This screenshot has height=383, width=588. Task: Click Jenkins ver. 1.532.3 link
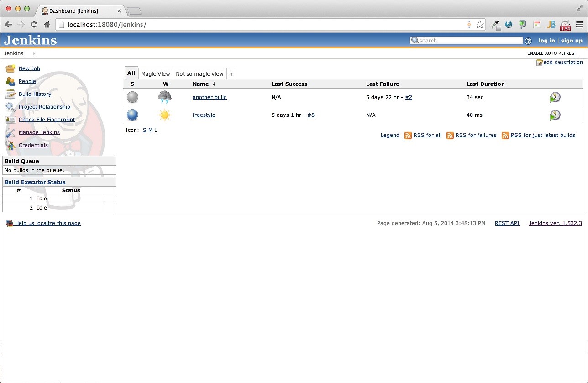click(x=556, y=223)
